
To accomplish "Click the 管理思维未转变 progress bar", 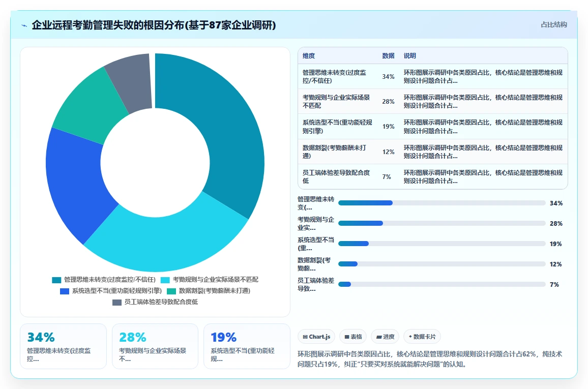I will pyautogui.click(x=442, y=203).
